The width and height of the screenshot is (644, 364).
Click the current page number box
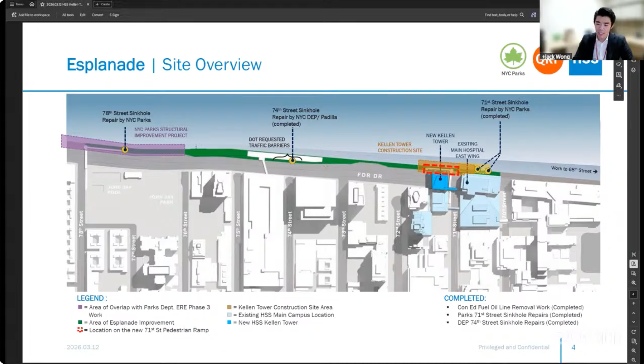[x=634, y=294]
